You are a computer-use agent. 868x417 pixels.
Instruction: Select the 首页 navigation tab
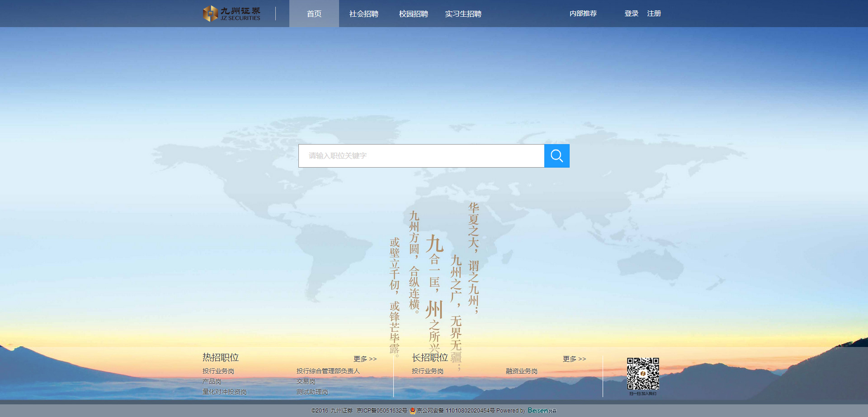point(314,14)
